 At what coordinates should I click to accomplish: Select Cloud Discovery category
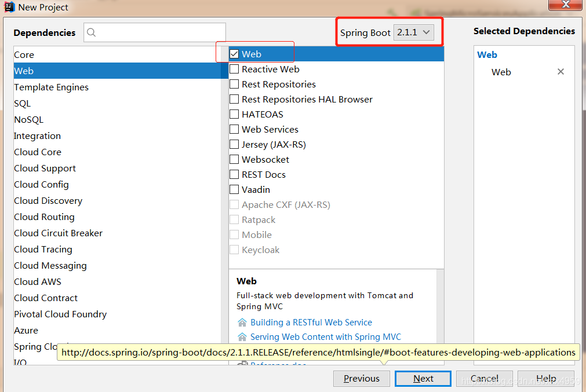(48, 200)
